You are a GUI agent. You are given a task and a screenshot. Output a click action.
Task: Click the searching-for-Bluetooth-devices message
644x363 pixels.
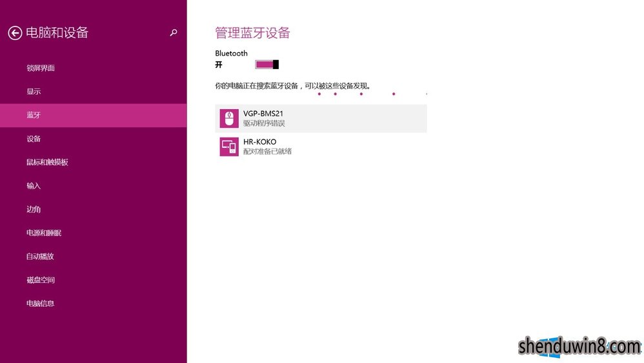[293, 86]
